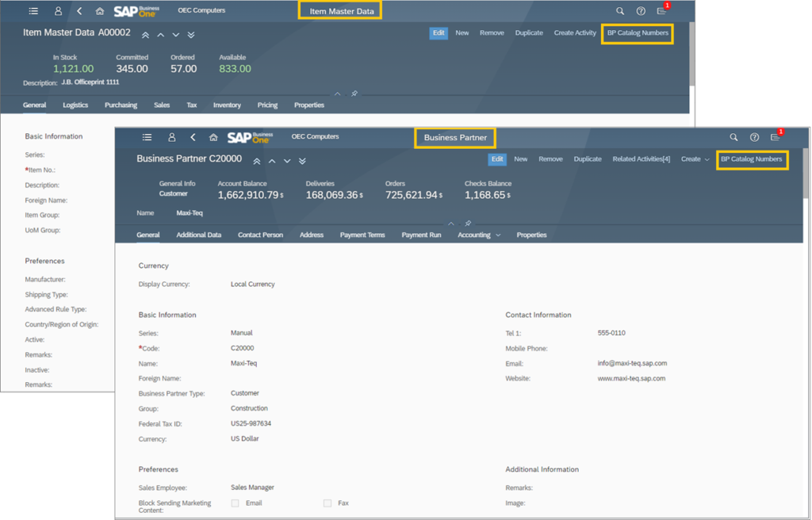The height and width of the screenshot is (520, 812).
Task: Open help icon in Item Master Data window
Action: click(x=641, y=11)
